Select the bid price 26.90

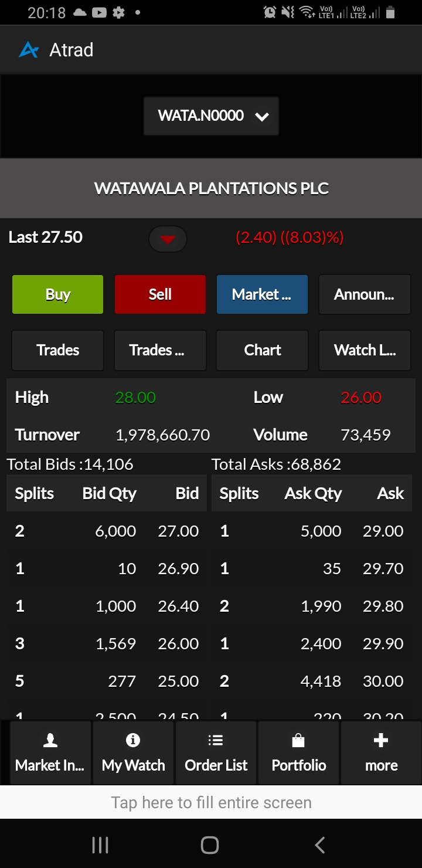[x=178, y=568]
